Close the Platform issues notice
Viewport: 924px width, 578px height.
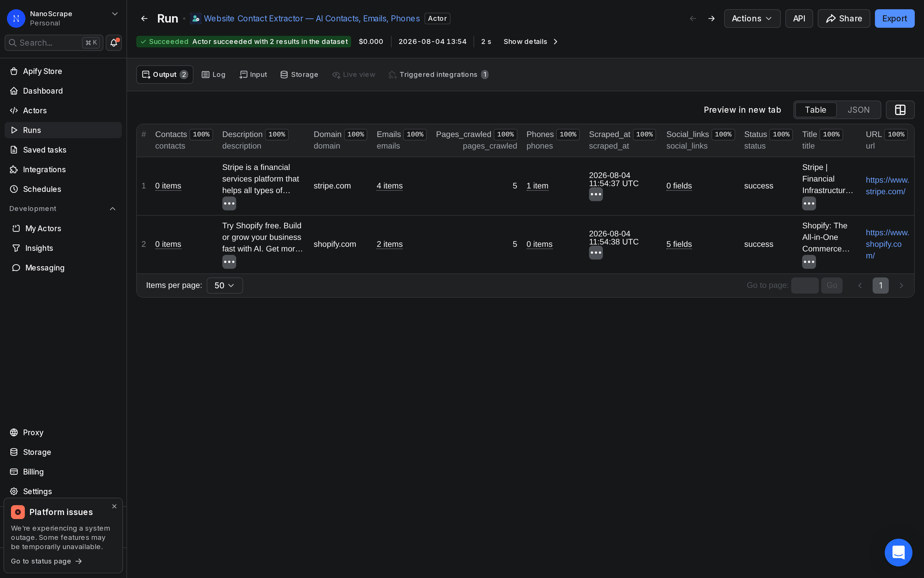click(114, 506)
